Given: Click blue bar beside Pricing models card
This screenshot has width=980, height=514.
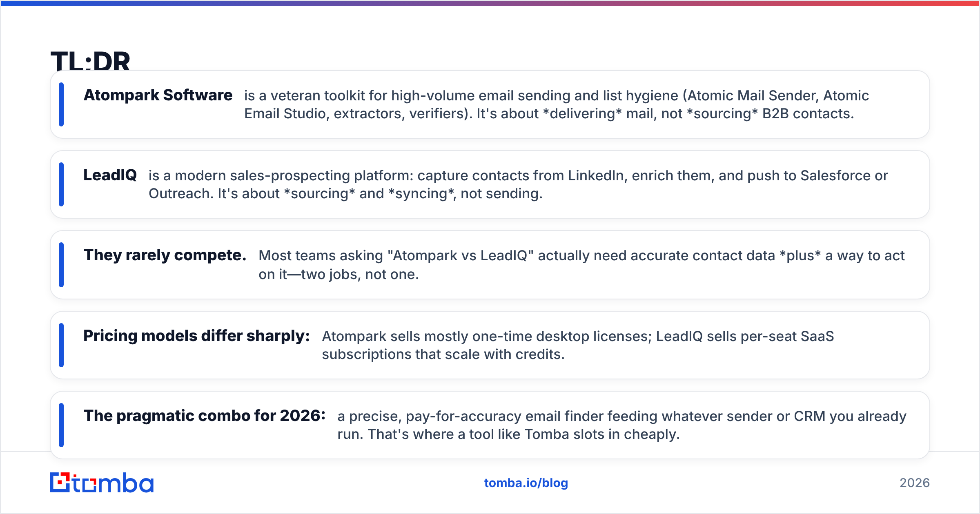Looking at the screenshot, I should 61,345.
